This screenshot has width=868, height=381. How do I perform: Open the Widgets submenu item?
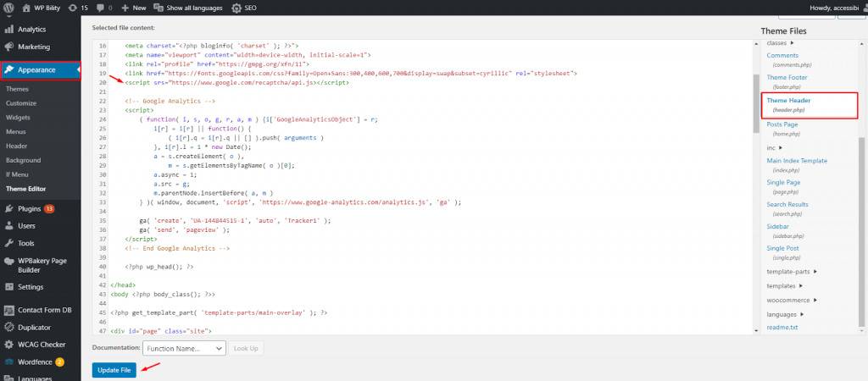pyautogui.click(x=18, y=117)
